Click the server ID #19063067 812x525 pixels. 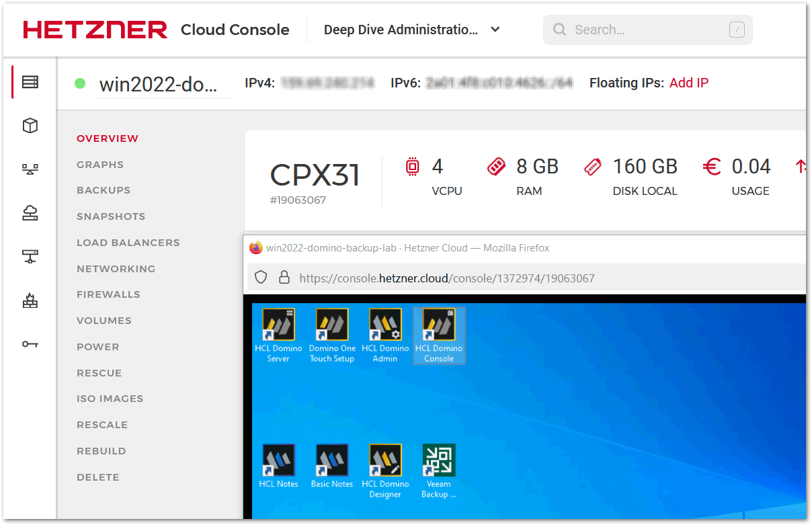(x=298, y=200)
